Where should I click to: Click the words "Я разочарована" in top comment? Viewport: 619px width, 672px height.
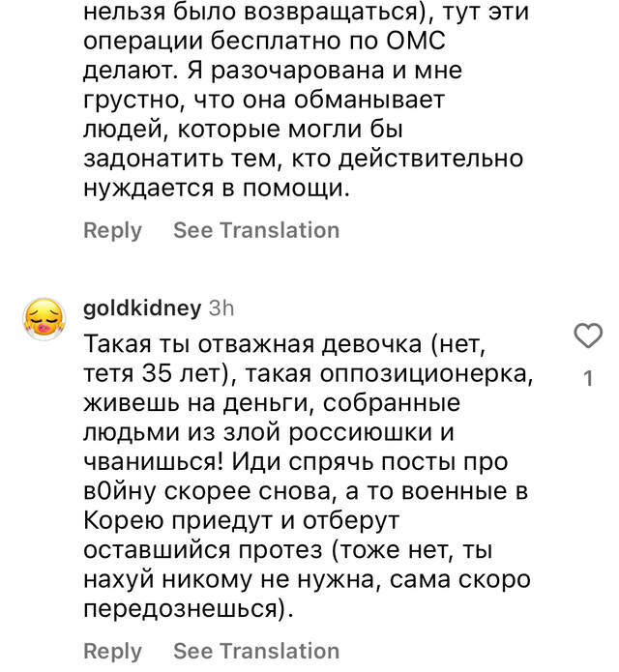[x=285, y=71]
